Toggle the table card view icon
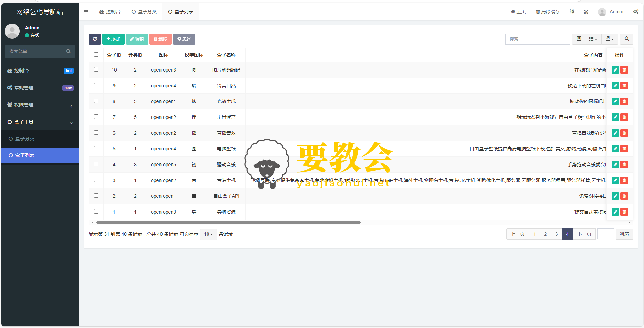The width and height of the screenshot is (644, 328). (579, 39)
